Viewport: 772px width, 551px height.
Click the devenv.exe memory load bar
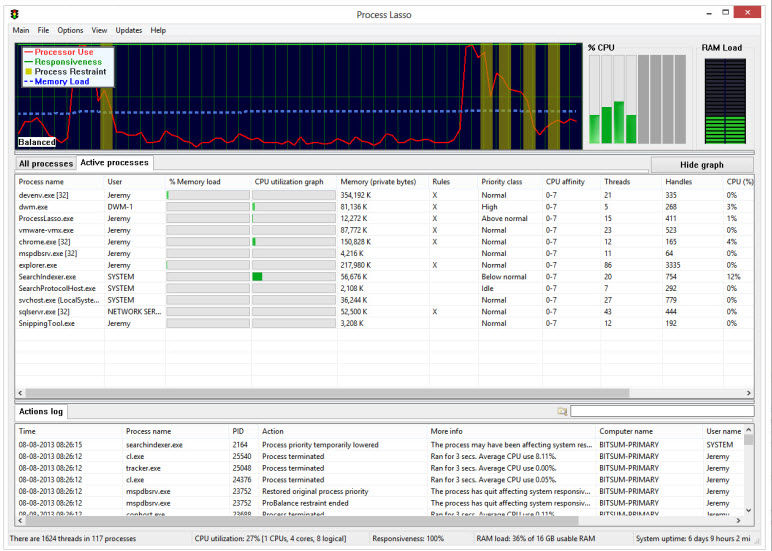pyautogui.click(x=208, y=195)
